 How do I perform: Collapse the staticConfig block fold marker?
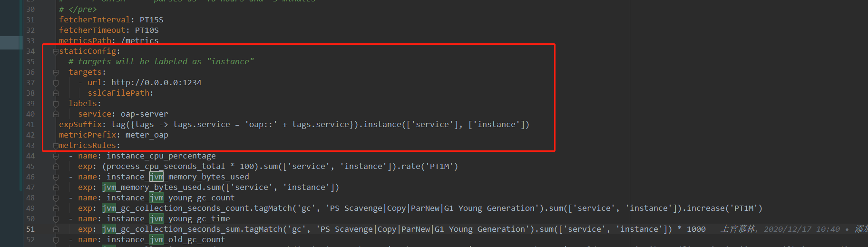click(56, 51)
